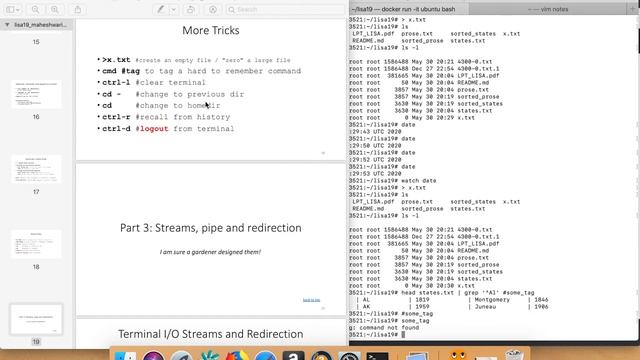Screen dimensions: 640x360
Task: Open the orange round help app in Dock
Action: point(321,356)
